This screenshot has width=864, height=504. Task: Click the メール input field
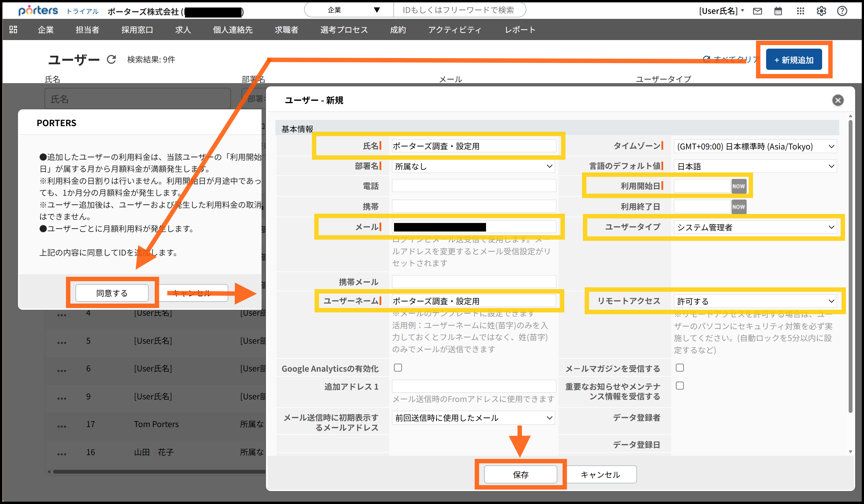[474, 227]
